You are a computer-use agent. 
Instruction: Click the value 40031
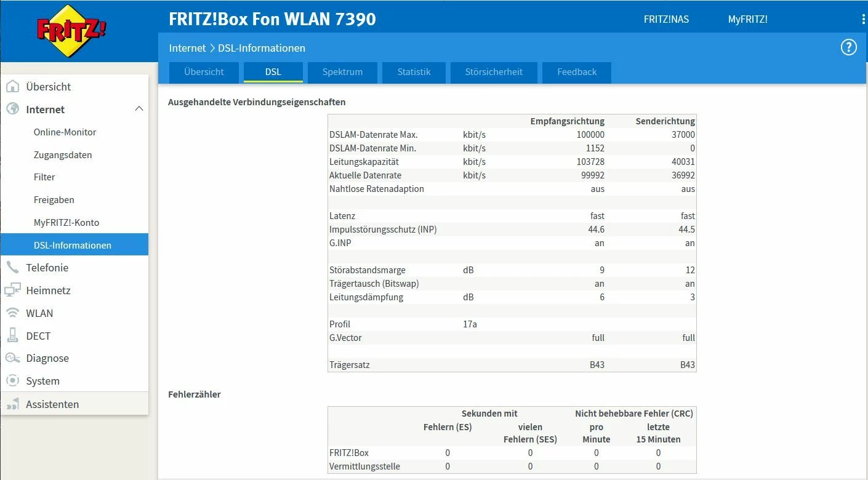coord(683,162)
